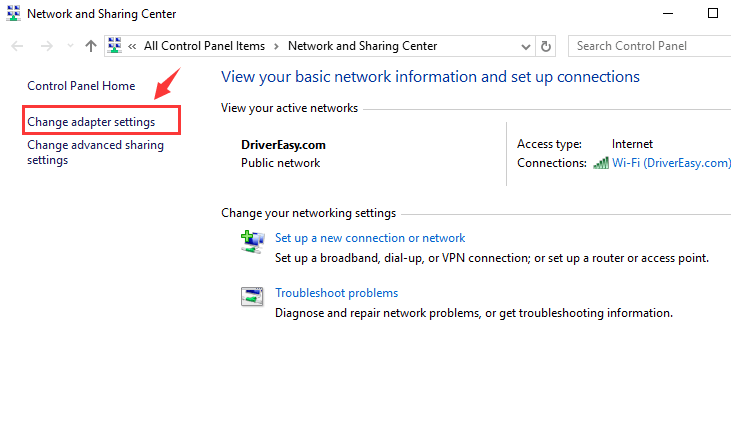The height and width of the screenshot is (429, 731).
Task: Select Network and Sharing Center breadcrumb
Action: 362,46
